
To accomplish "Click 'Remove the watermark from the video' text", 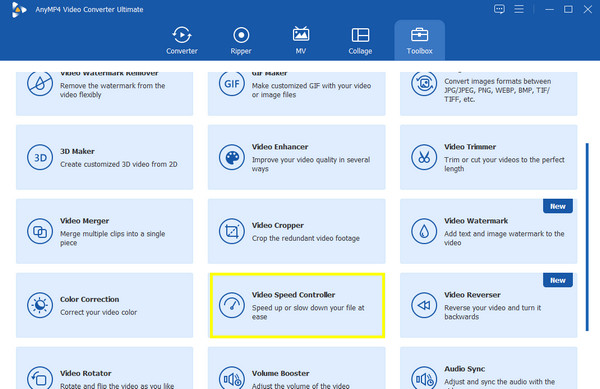I will pos(112,90).
